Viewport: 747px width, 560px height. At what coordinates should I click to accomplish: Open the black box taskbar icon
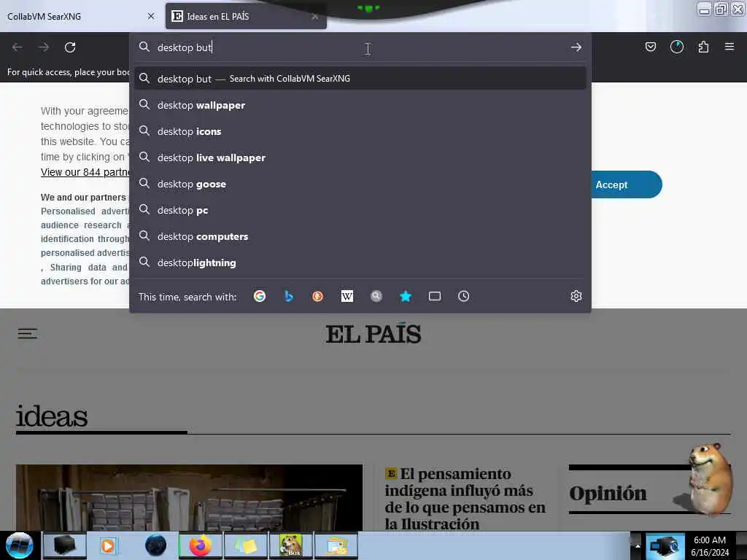[x=65, y=545]
